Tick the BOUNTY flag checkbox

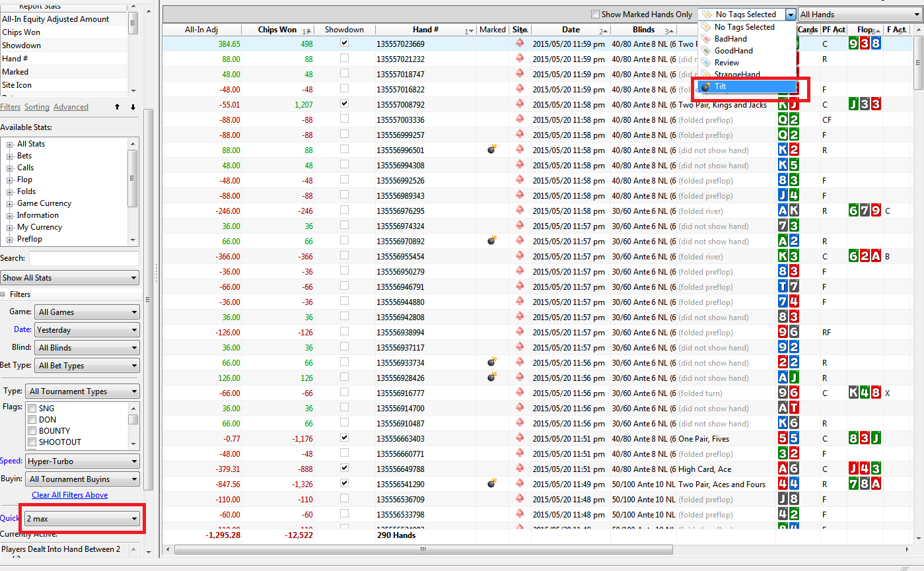32,431
